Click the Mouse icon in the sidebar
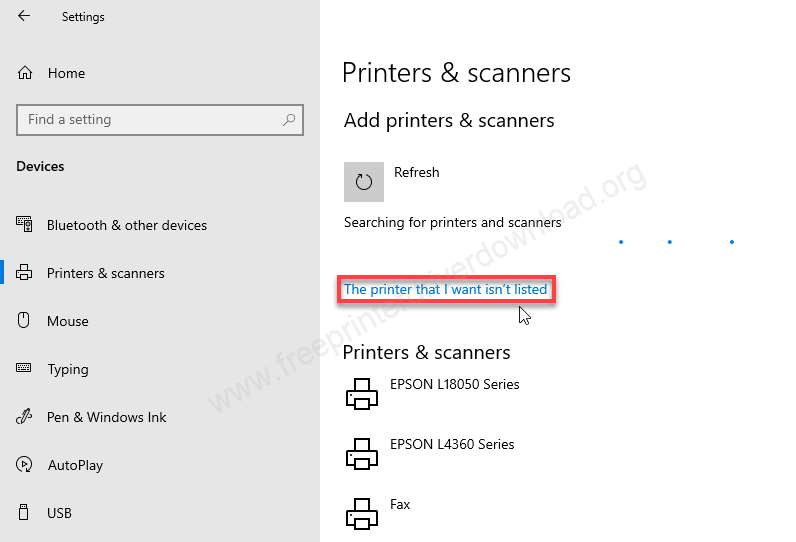796x542 pixels. [x=25, y=321]
